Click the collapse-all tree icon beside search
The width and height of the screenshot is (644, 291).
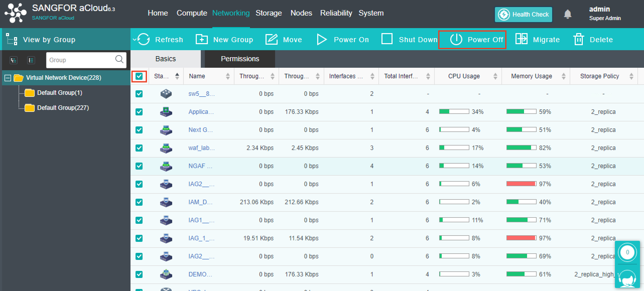(31, 60)
